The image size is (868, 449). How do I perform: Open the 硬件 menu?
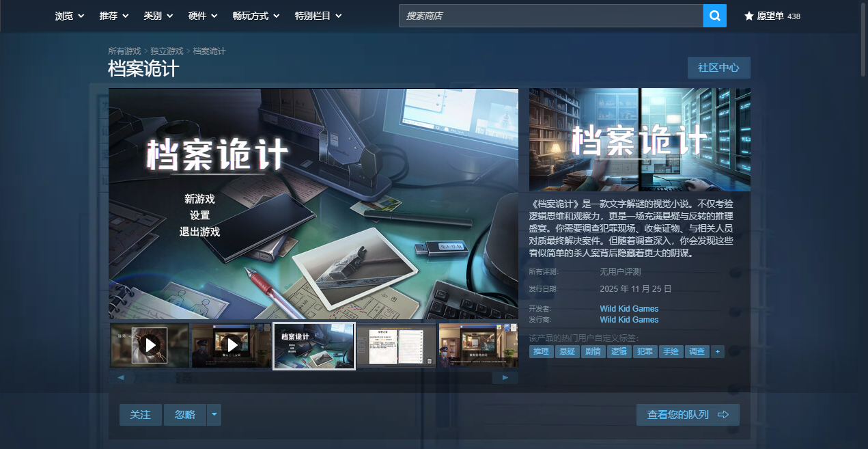[x=203, y=16]
